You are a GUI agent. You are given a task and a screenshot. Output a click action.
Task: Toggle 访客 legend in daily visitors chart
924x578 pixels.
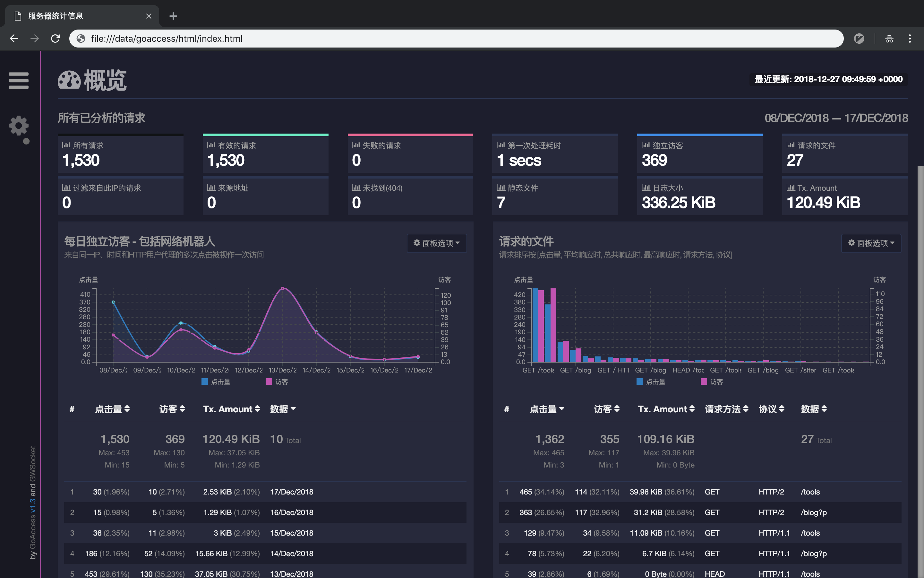(277, 381)
